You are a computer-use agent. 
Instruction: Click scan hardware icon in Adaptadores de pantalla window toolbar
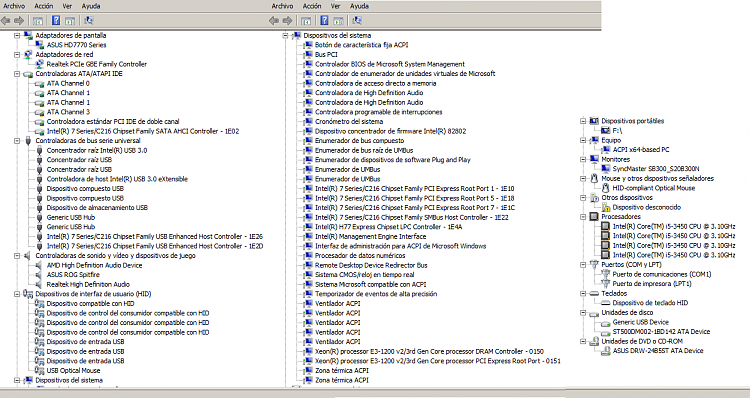[x=88, y=21]
